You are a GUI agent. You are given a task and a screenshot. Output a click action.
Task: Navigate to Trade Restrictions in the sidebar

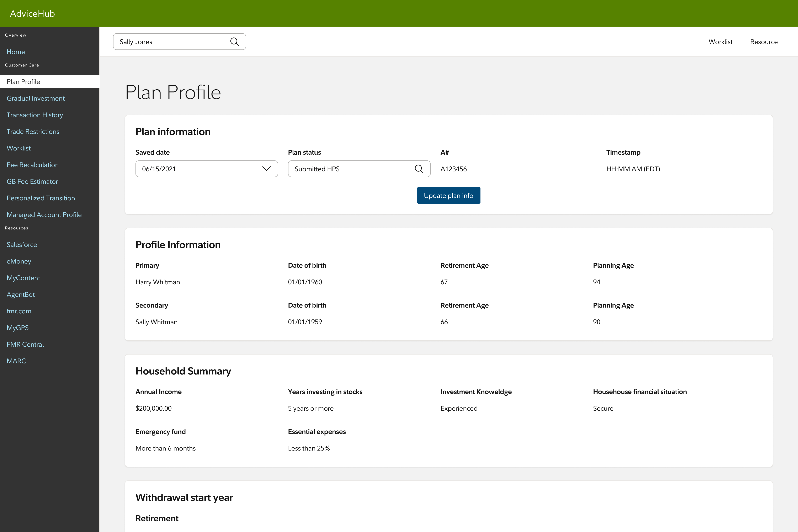pyautogui.click(x=33, y=132)
